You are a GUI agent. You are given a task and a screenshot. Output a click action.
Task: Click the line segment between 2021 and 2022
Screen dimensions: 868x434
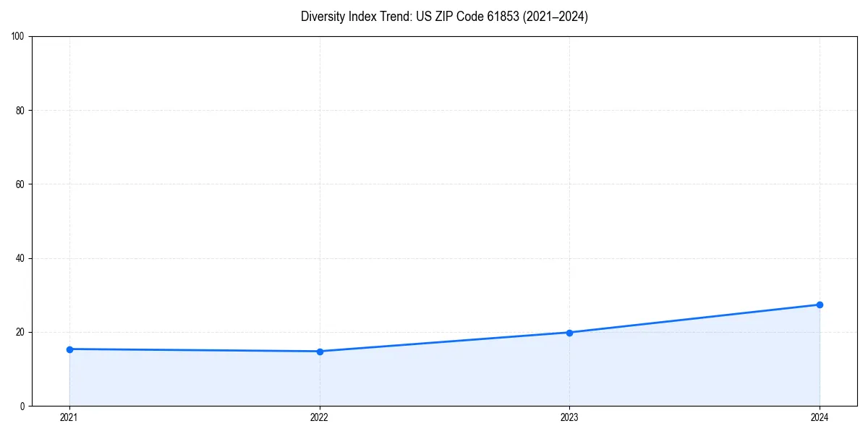click(195, 350)
